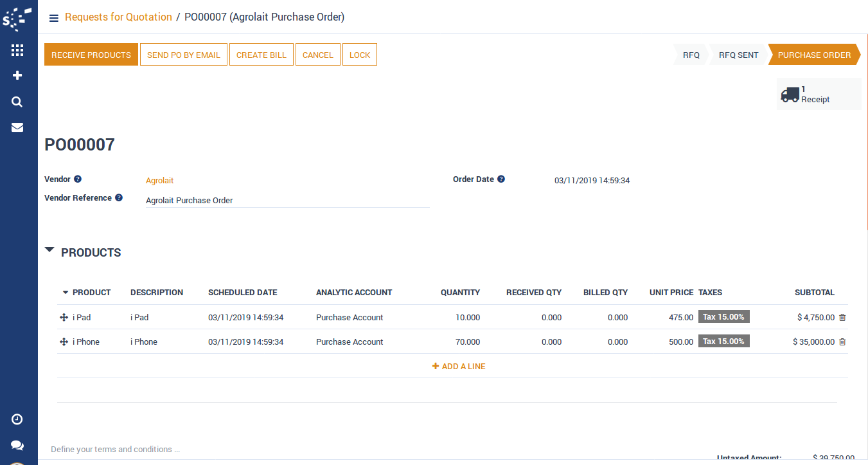
Task: Open the chat bubbles icon in sidebar
Action: [17, 445]
